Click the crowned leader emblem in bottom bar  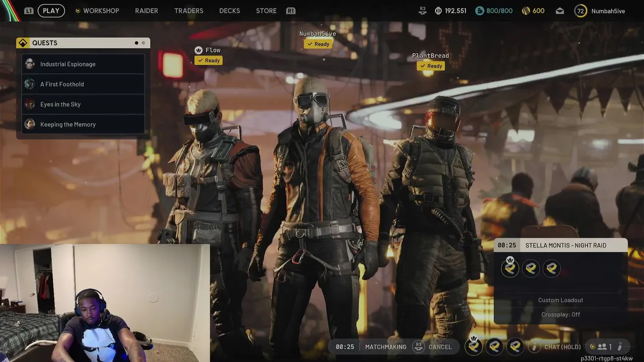[x=473, y=345]
